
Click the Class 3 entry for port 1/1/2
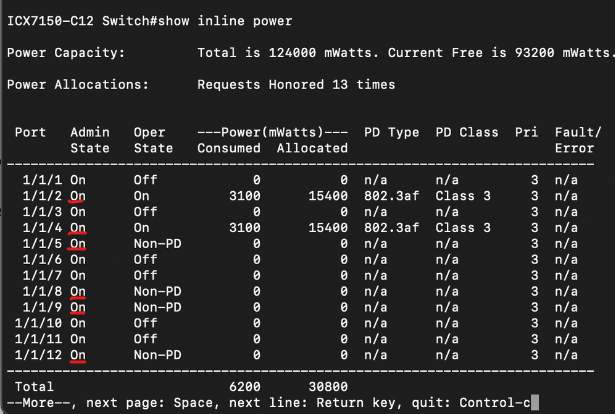[x=463, y=196]
